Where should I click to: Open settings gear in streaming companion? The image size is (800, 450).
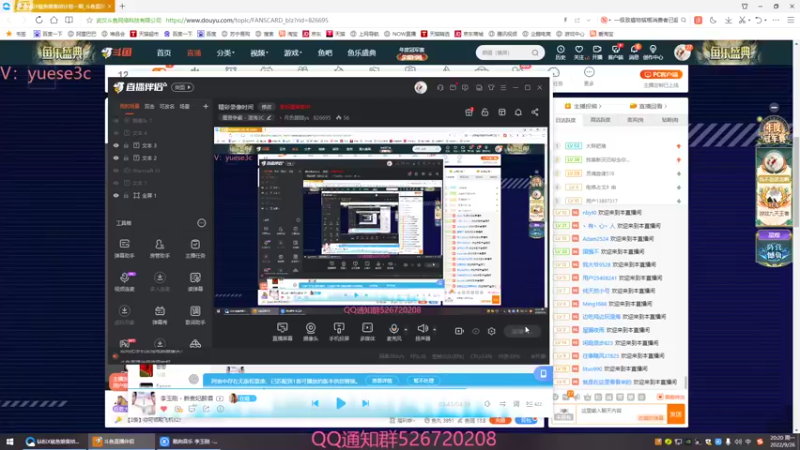coord(491,331)
